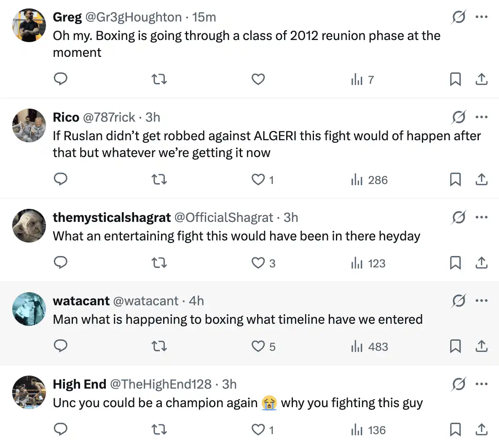This screenshot has height=448, width=499.
Task: Click watacant's profile avatar
Action: 29,309
